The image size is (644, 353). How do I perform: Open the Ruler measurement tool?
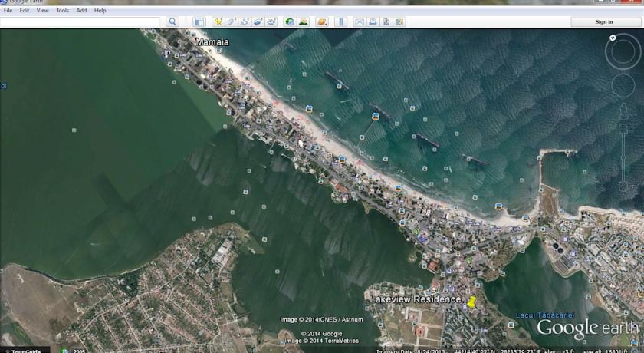click(x=341, y=21)
